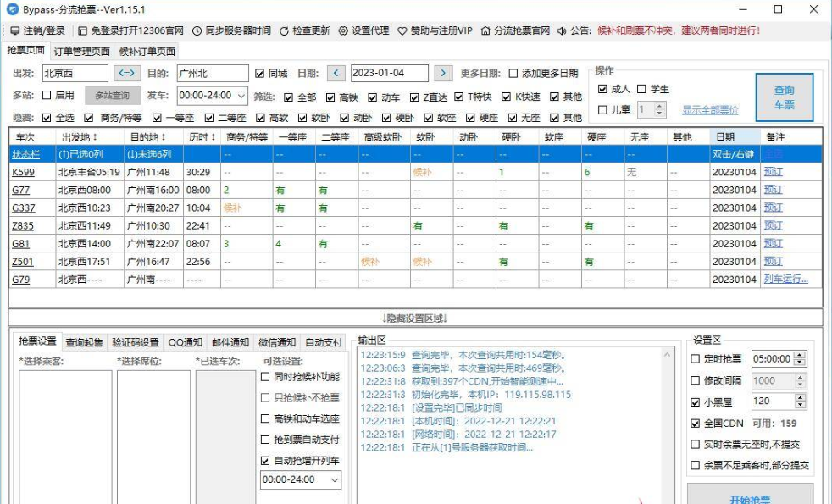This screenshot has height=504, width=832.
Task: Sort by 历时 column header
Action: click(202, 137)
